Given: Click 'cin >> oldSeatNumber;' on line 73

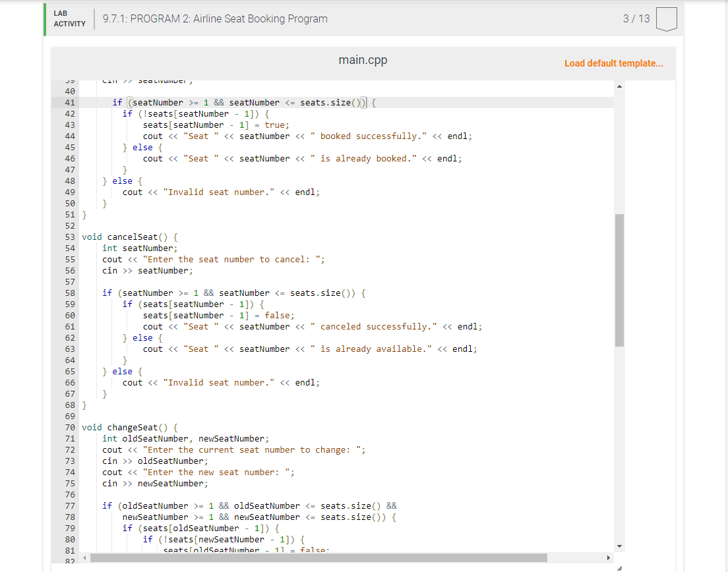Looking at the screenshot, I should click(155, 461).
